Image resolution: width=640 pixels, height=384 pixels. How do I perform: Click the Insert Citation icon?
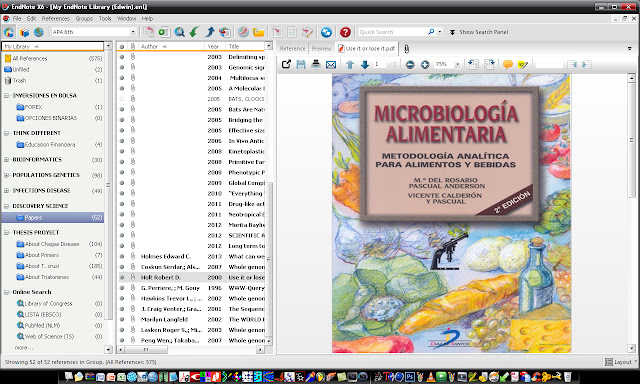(x=277, y=32)
